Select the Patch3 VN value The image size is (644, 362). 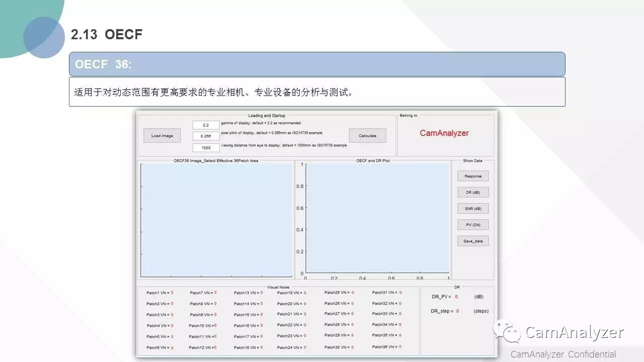pyautogui.click(x=172, y=314)
